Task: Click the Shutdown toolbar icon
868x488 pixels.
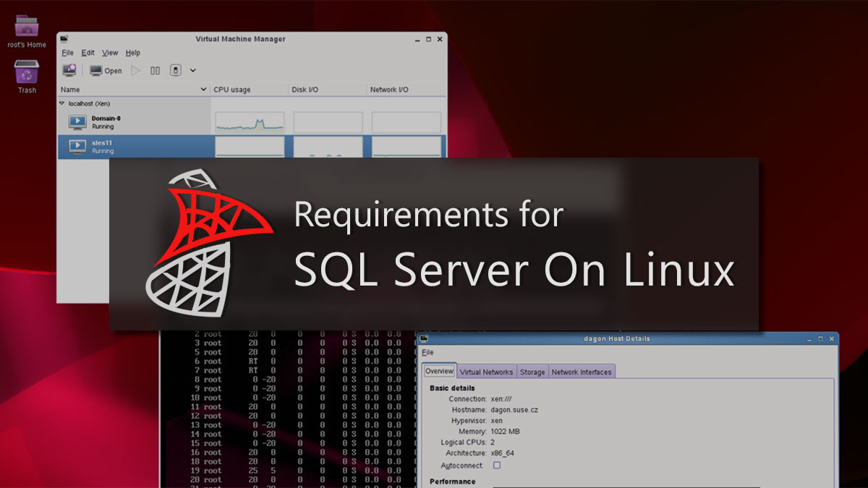Action: point(176,70)
